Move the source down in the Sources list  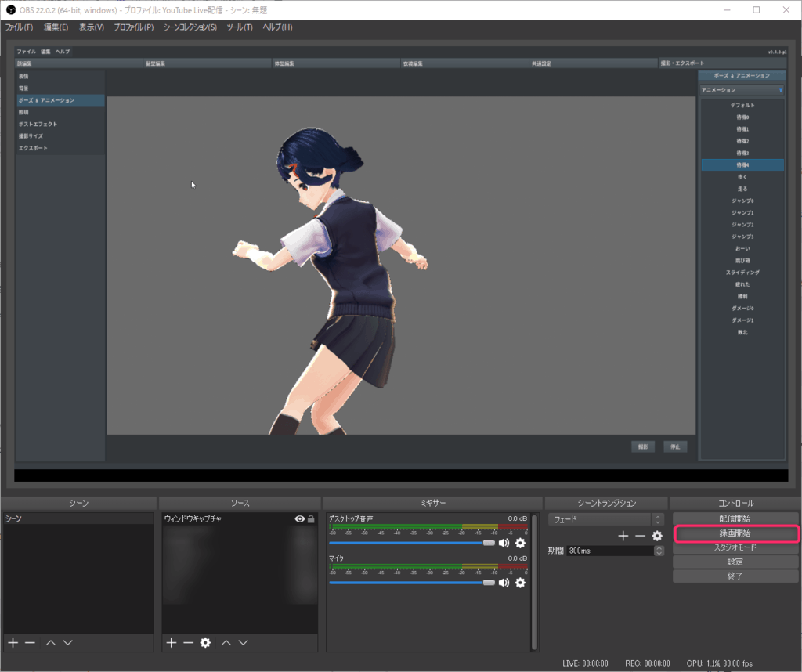click(x=243, y=642)
